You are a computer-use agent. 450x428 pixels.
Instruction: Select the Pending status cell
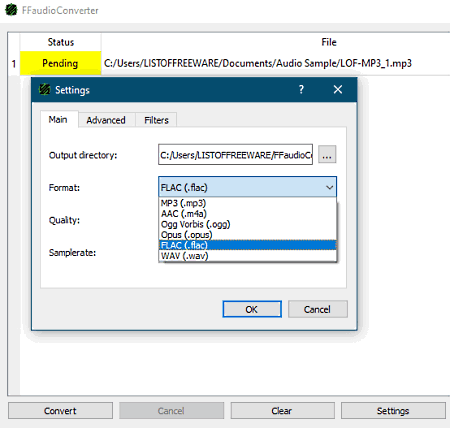[60, 63]
